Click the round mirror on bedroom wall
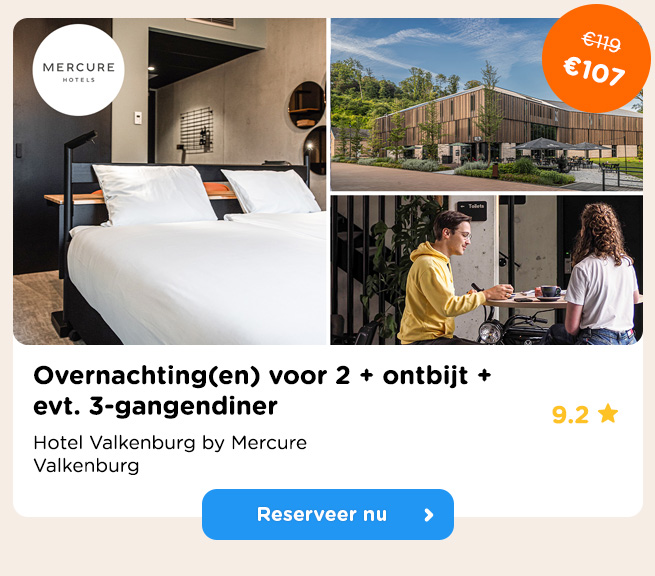 coord(307,105)
